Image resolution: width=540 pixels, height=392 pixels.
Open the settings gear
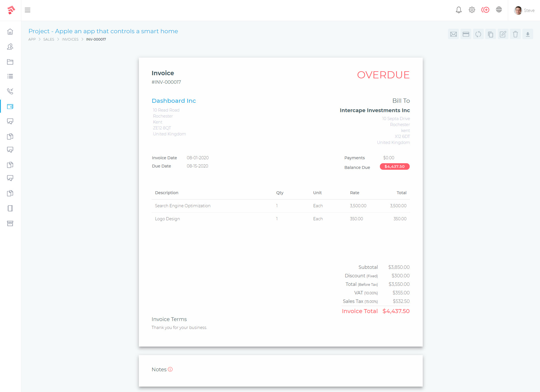(472, 10)
